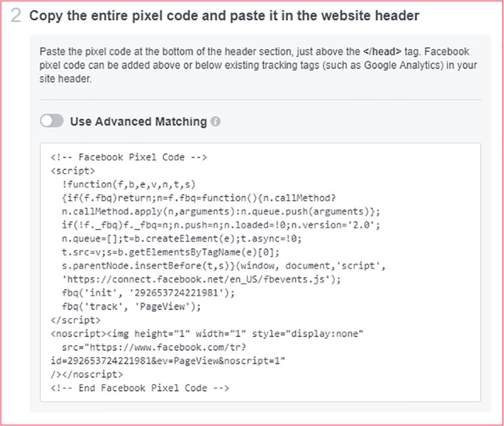Click the step 2 number marker

point(16,15)
